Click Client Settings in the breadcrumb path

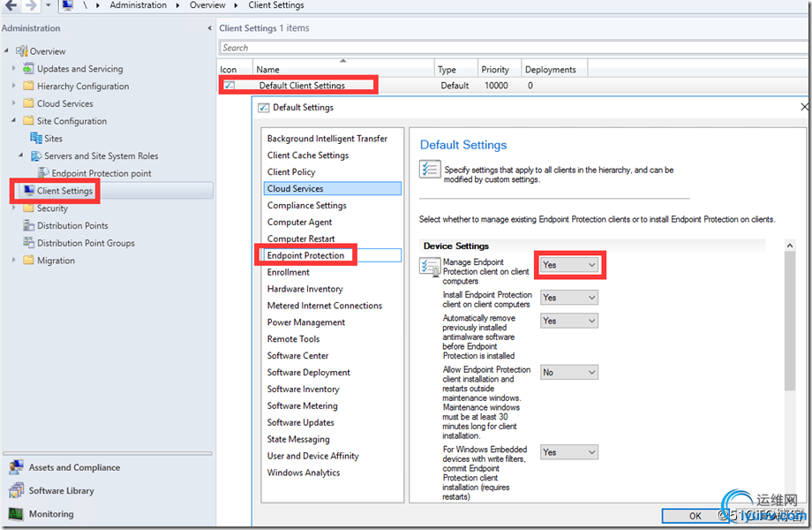tap(276, 5)
